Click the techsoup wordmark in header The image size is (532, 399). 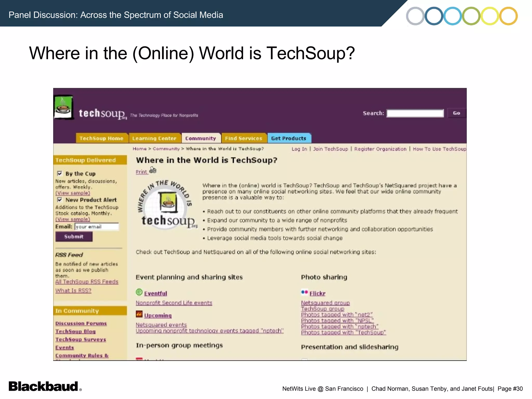click(103, 114)
